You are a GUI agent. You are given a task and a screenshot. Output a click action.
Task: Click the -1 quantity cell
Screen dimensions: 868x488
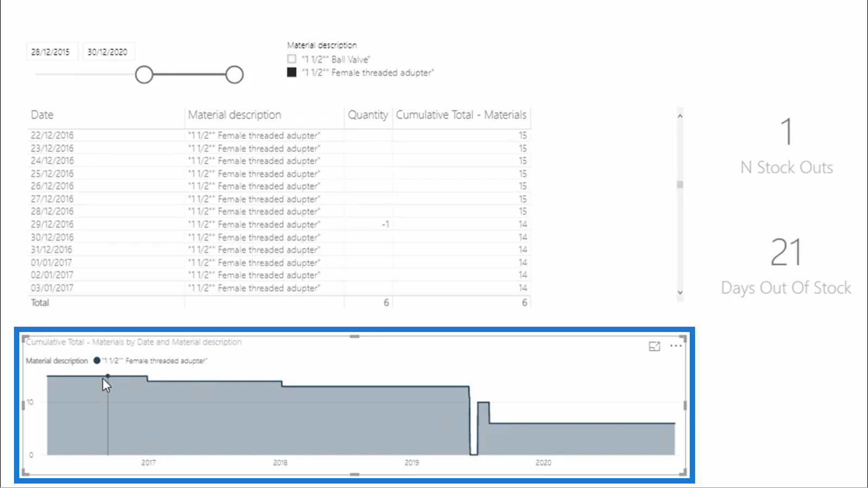pos(385,224)
